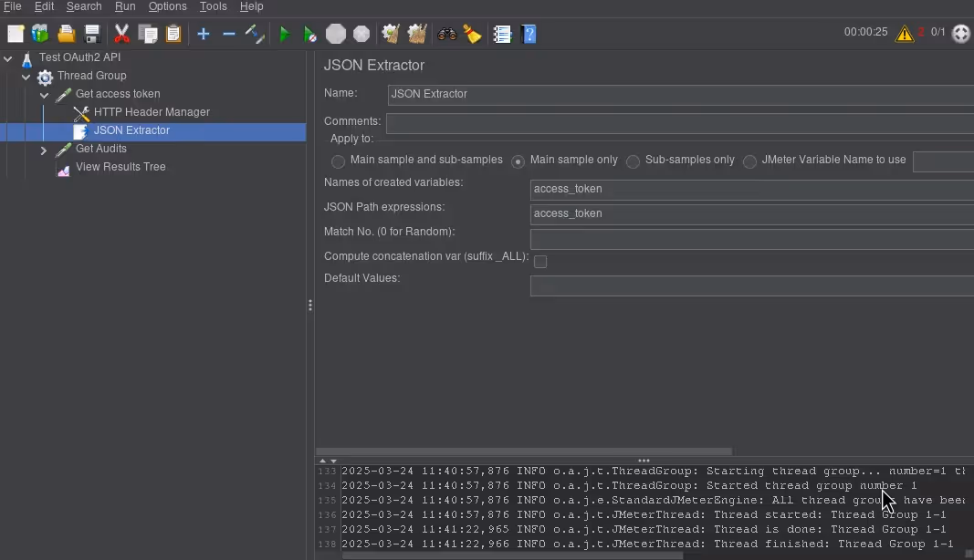Screen dimensions: 974x560
Task: Enable 'Compute concatenation var' checkbox
Action: [540, 262]
